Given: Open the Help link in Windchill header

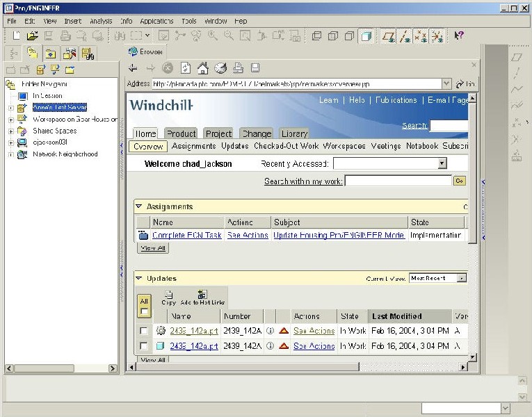Looking at the screenshot, I should click(x=357, y=100).
